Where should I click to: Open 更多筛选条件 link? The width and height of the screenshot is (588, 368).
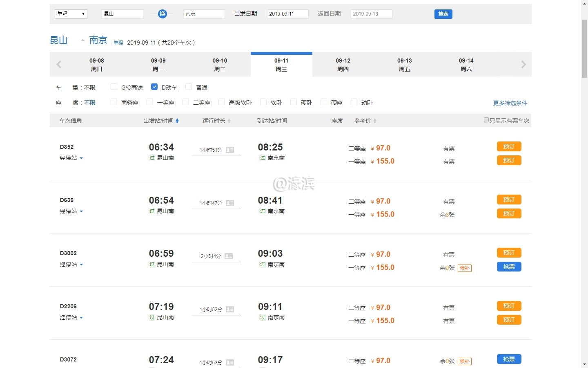click(510, 103)
